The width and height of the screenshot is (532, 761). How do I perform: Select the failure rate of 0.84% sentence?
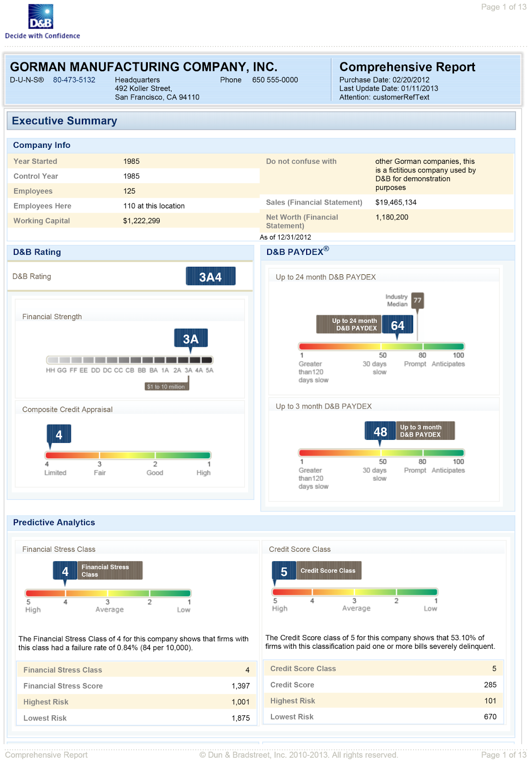pyautogui.click(x=134, y=643)
